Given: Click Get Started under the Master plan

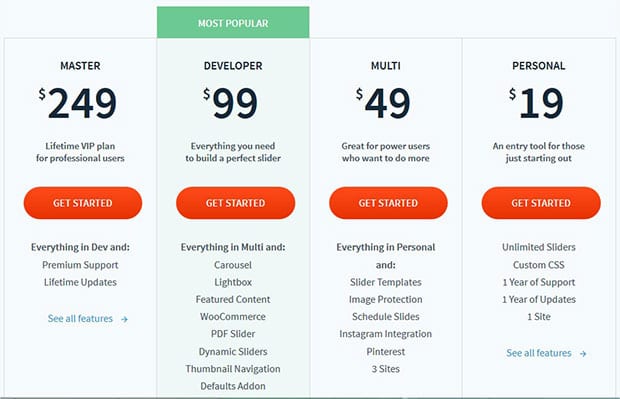Looking at the screenshot, I should (83, 203).
